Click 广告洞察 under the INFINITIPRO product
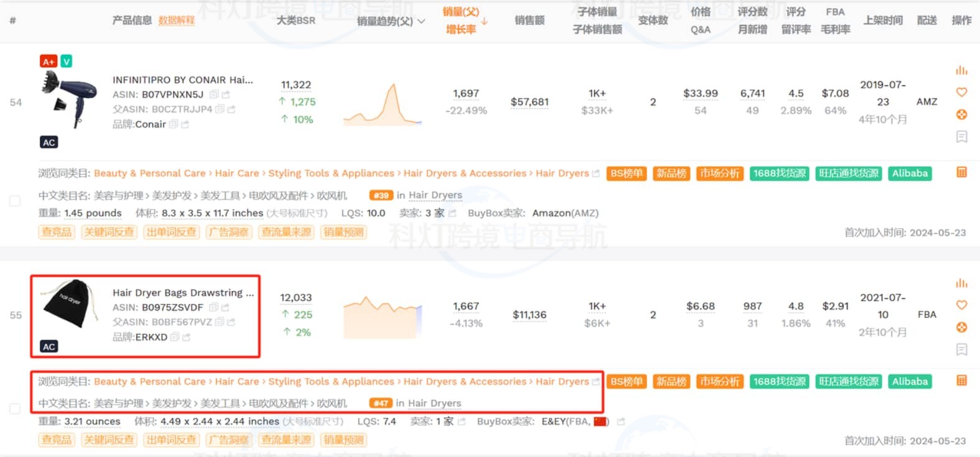The image size is (980, 457). pyautogui.click(x=229, y=232)
